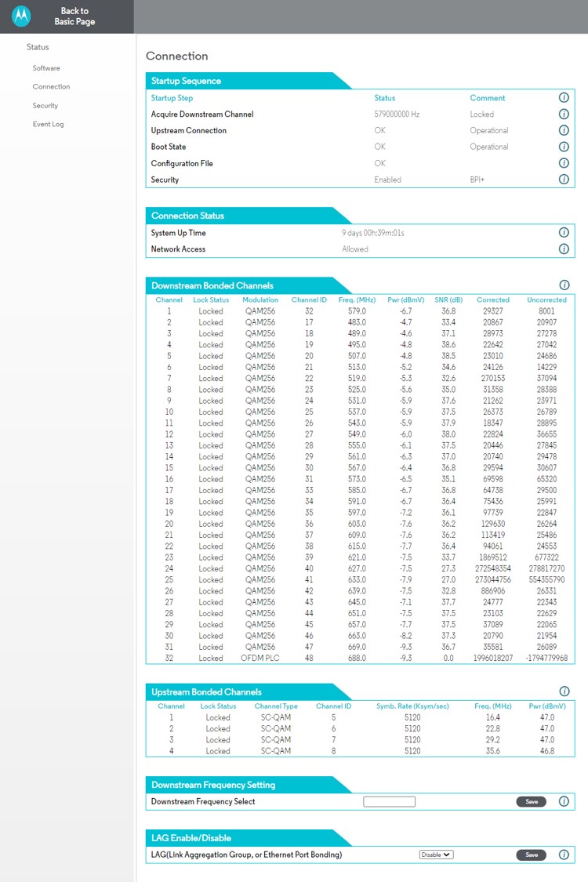Click info icon for Boot State row
Image resolution: width=588 pixels, height=882 pixels.
[x=563, y=147]
